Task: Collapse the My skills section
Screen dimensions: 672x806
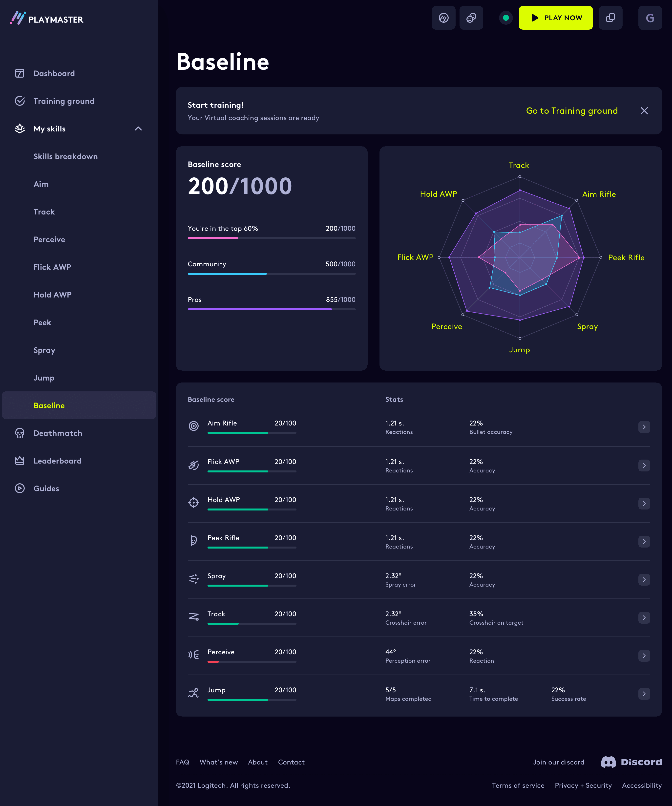Action: pos(138,128)
